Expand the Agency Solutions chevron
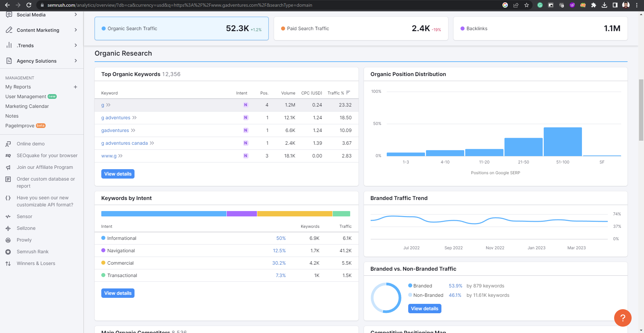This screenshot has width=644, height=333. (76, 61)
